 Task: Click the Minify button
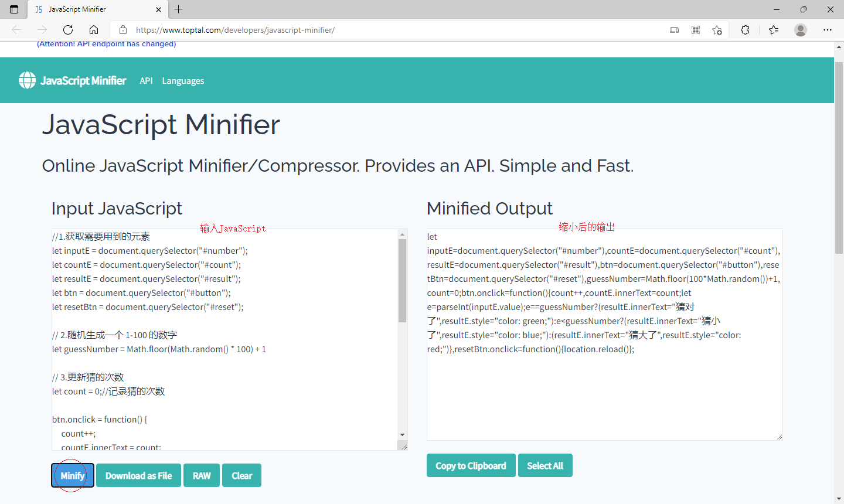(x=73, y=475)
